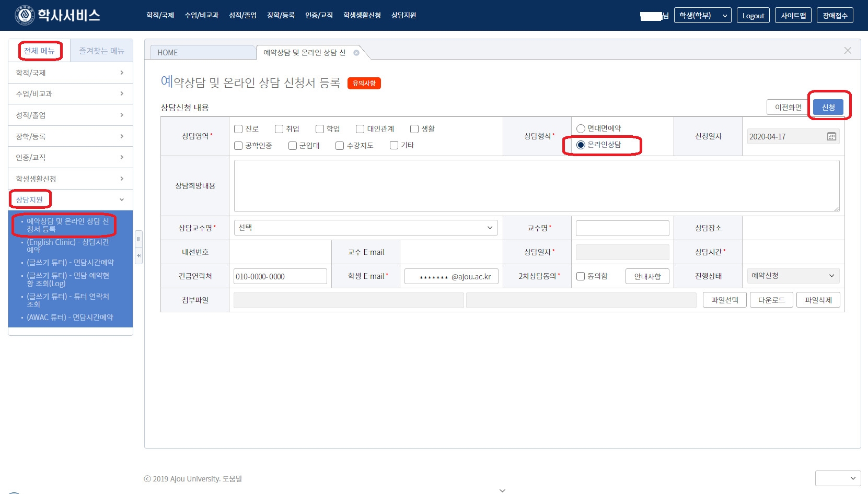The width and height of the screenshot is (868, 494).
Task: Select the 면대면예약 radio option
Action: [581, 129]
